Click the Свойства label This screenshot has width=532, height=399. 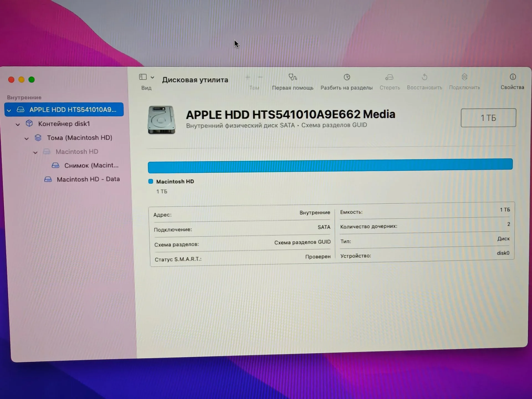pyautogui.click(x=512, y=87)
